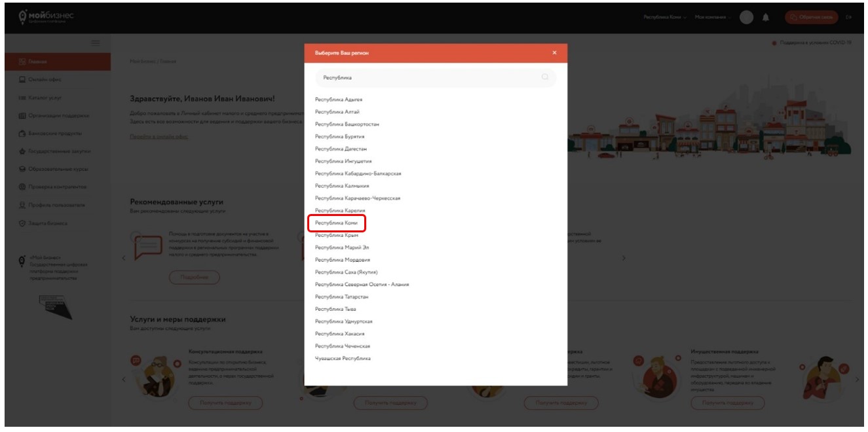The height and width of the screenshot is (432, 868).
Task: Choose 'Республика Бурятия' region
Action: click(340, 136)
